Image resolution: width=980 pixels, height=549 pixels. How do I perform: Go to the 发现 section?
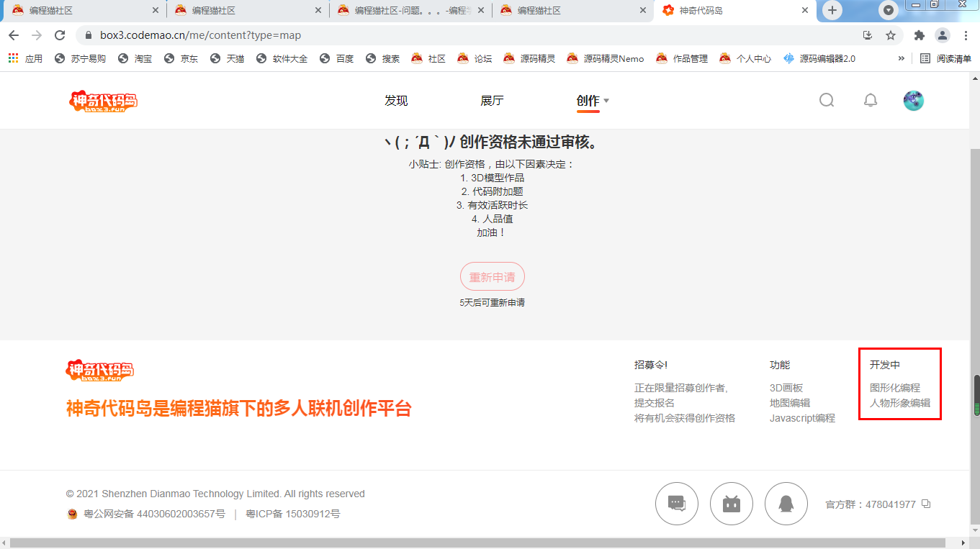[x=396, y=101]
